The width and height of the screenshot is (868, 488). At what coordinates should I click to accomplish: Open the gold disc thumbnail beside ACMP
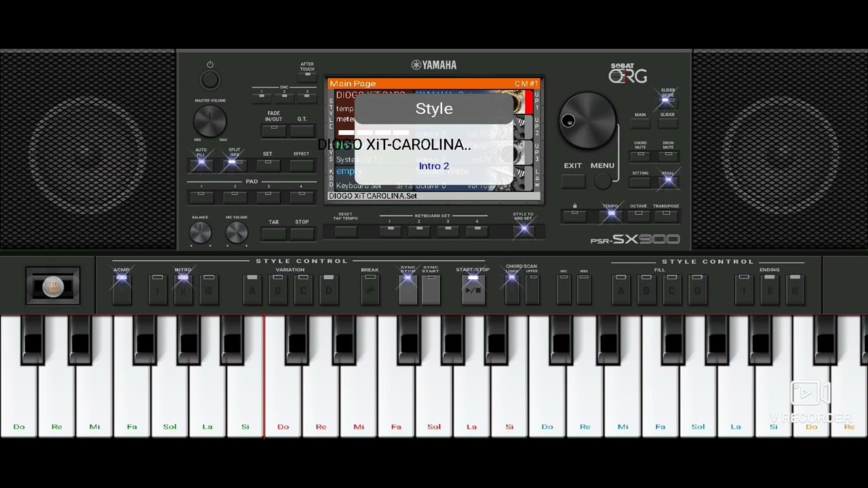[x=53, y=286]
